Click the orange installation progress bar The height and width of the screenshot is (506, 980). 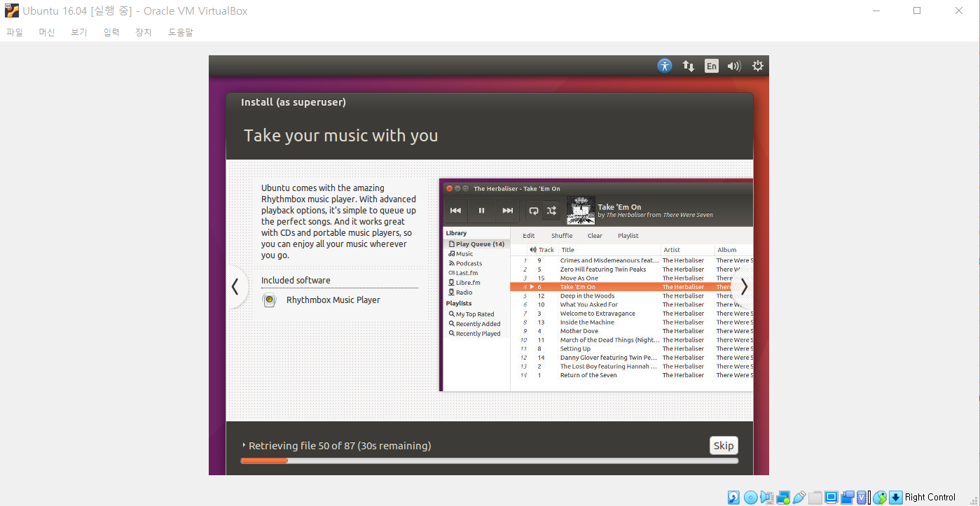click(489, 461)
